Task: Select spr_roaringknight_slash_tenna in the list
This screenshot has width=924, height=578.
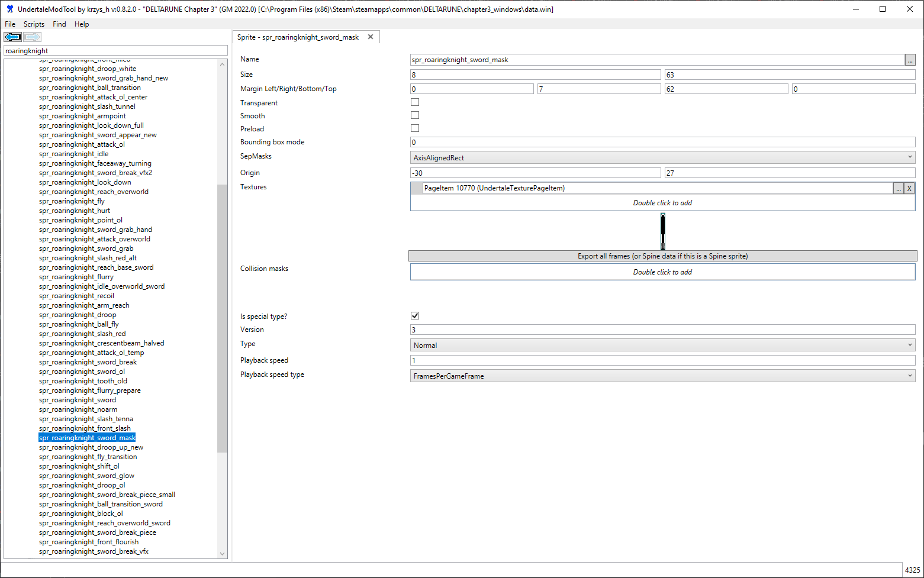Action: pos(86,419)
